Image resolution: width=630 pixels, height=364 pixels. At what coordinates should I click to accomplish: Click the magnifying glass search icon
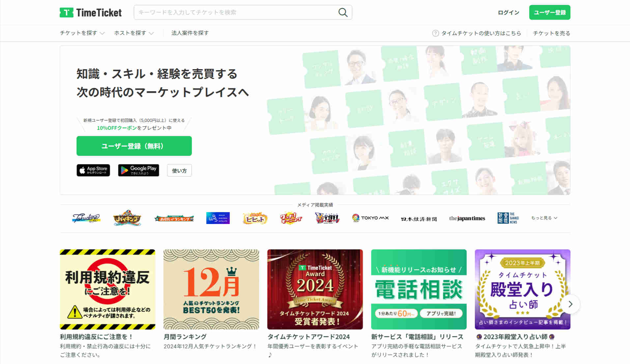[x=343, y=13]
